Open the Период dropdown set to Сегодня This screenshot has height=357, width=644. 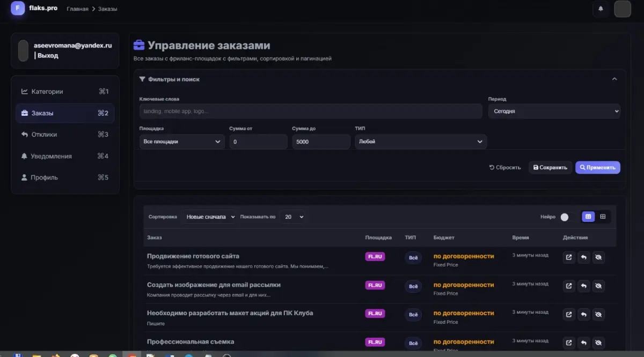[554, 111]
